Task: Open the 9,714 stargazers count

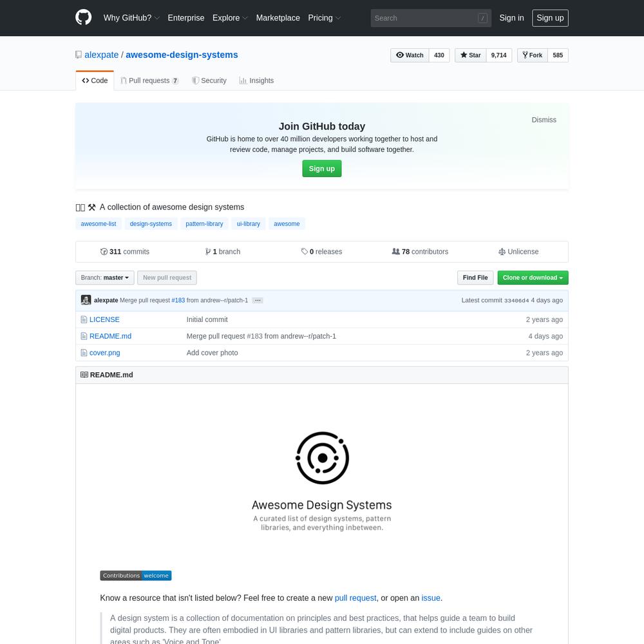Action: tap(499, 55)
